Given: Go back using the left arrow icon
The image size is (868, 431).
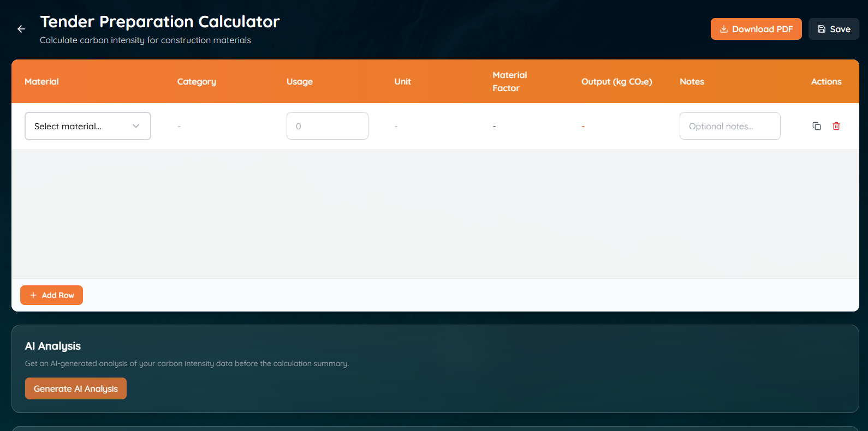Looking at the screenshot, I should pyautogui.click(x=21, y=29).
